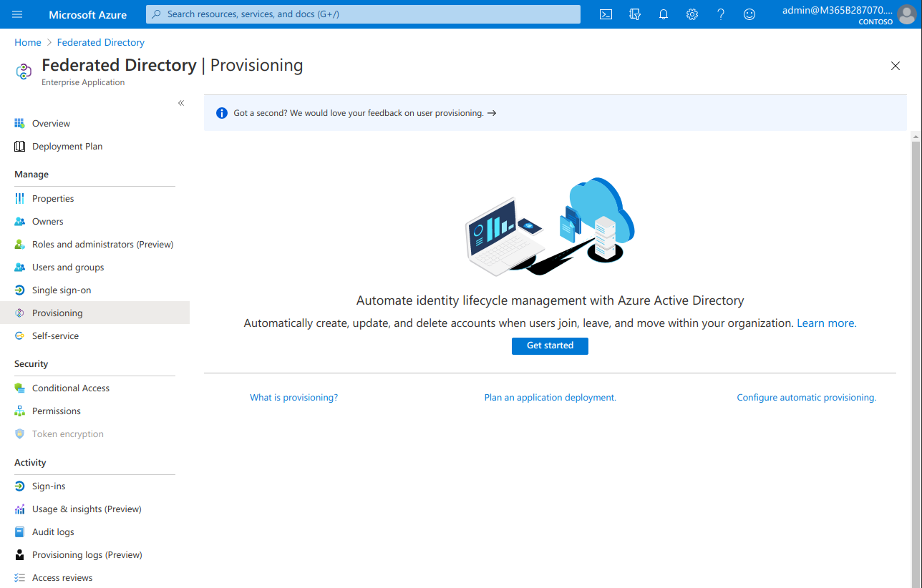Switch to the Overview section
Viewport: 922px width, 588px height.
pos(50,123)
